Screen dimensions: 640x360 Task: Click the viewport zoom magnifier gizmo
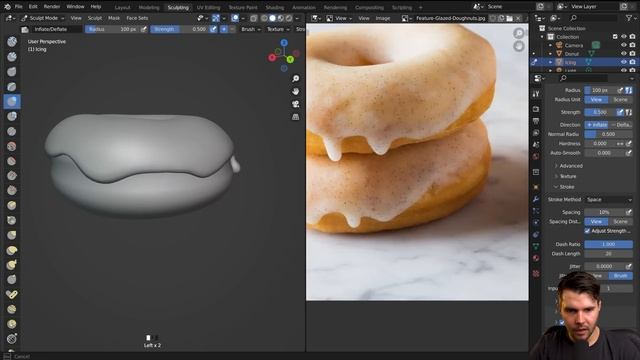pos(296,78)
